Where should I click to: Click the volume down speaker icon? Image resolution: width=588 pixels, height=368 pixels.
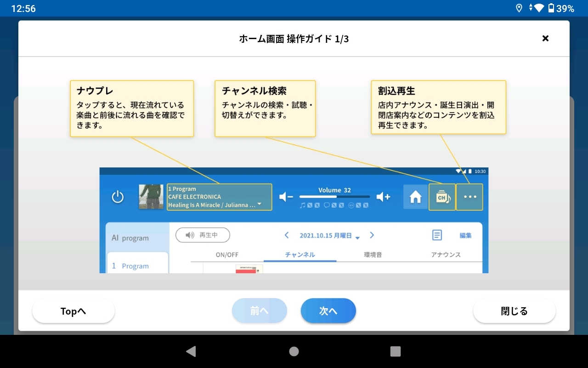[x=286, y=197]
